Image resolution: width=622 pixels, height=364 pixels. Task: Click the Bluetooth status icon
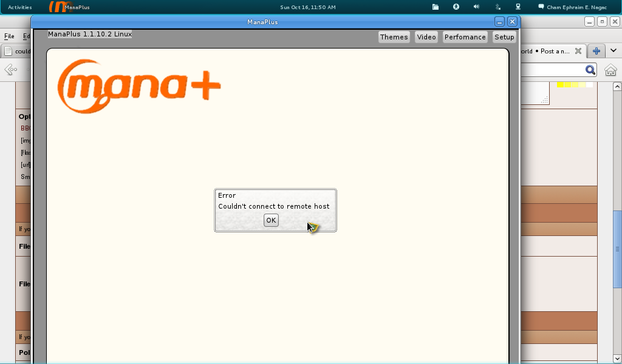(x=497, y=7)
